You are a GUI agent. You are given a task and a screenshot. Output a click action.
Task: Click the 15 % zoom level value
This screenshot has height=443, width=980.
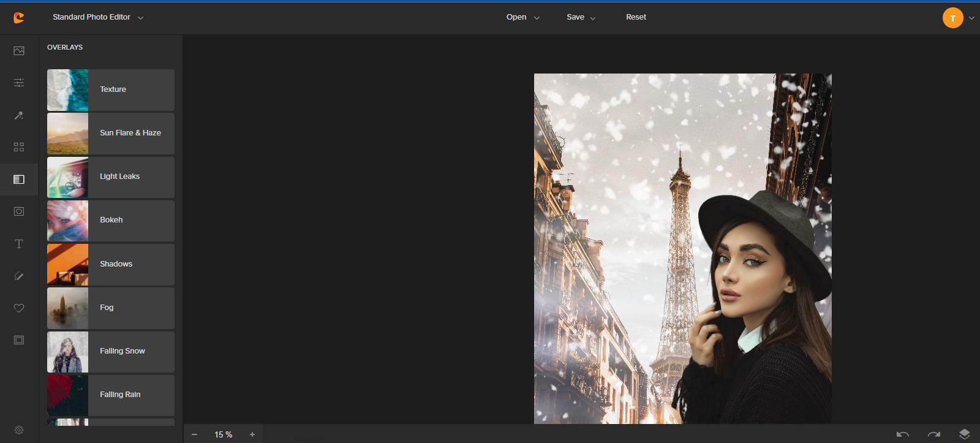223,434
